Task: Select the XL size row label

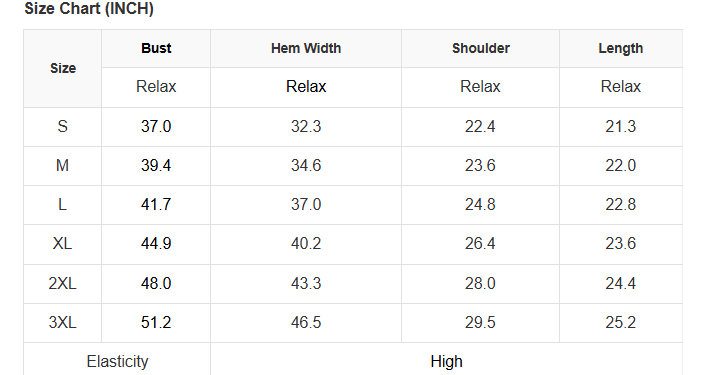Action: pyautogui.click(x=62, y=244)
